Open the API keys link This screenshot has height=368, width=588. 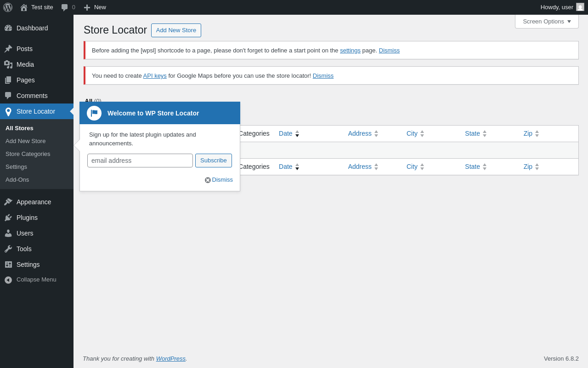pos(155,76)
